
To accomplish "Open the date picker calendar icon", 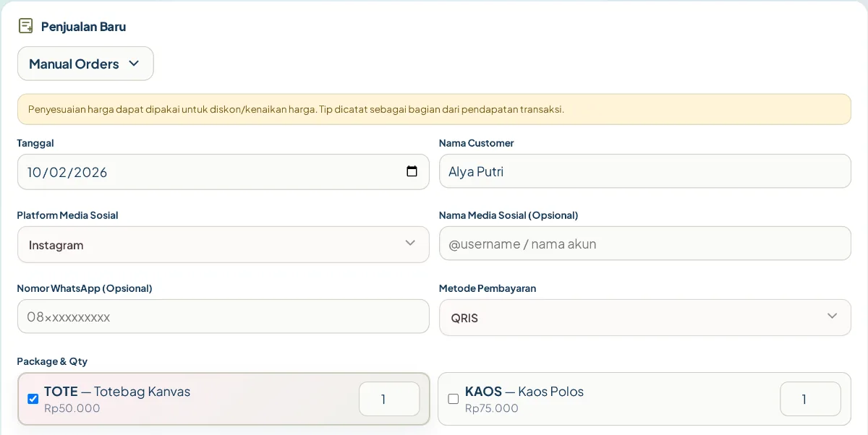I will click(412, 171).
